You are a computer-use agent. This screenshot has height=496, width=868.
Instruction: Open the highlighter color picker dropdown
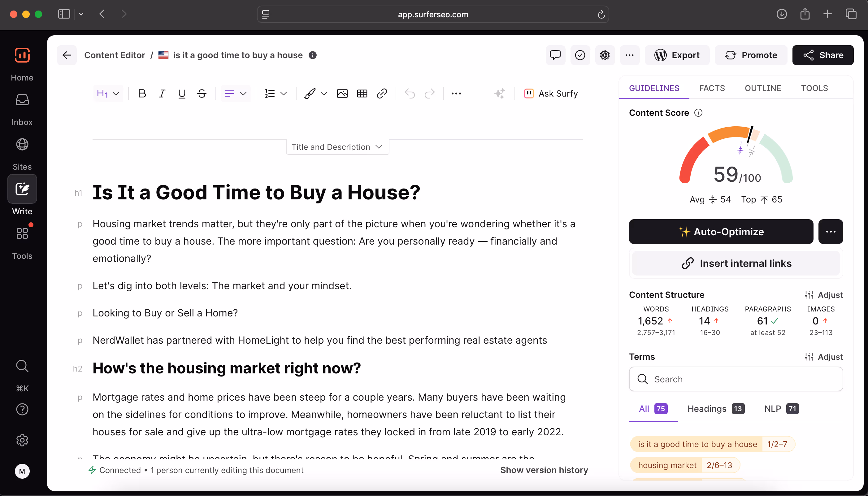click(x=323, y=93)
